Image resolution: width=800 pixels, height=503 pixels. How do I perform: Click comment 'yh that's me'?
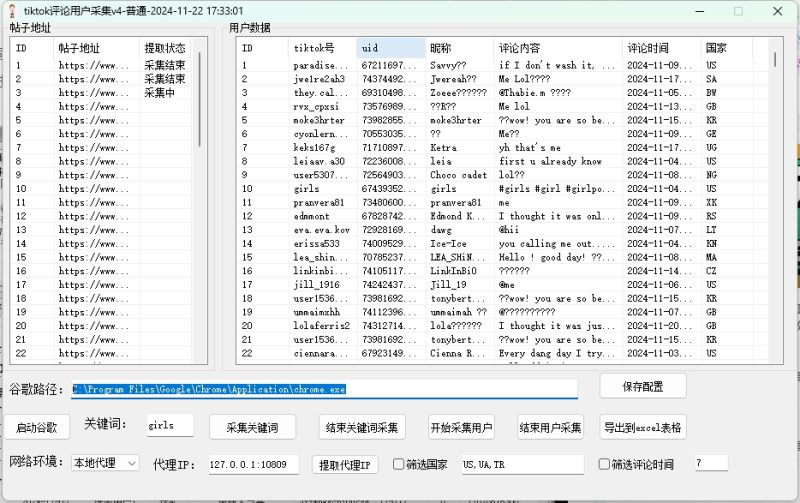click(530, 147)
